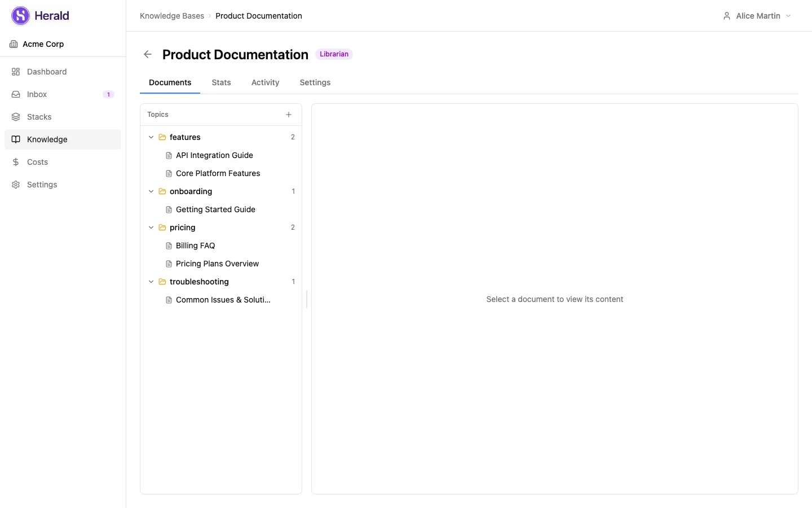Click the Librarian badge
812x508 pixels.
[x=334, y=54]
